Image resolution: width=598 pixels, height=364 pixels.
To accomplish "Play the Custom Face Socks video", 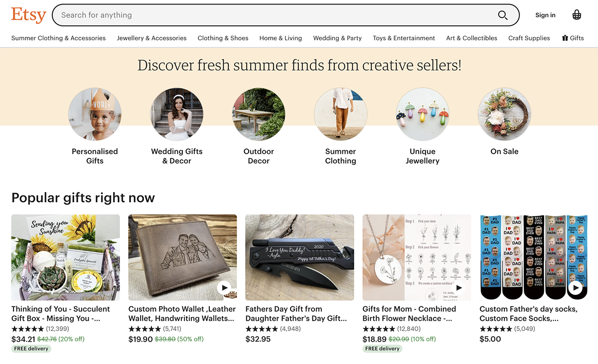I will 576,287.
